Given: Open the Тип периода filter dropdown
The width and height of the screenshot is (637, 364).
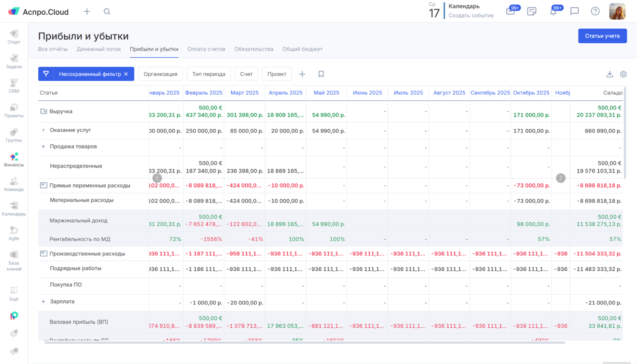Looking at the screenshot, I should (209, 74).
